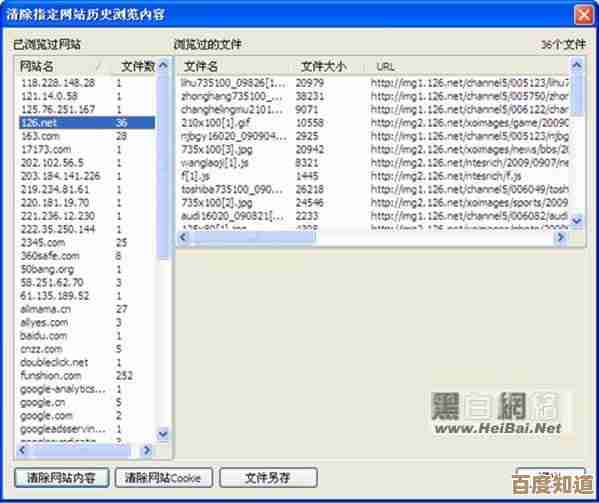Click website list scroll right arrow
This screenshot has height=503, width=599.
pos(147,450)
